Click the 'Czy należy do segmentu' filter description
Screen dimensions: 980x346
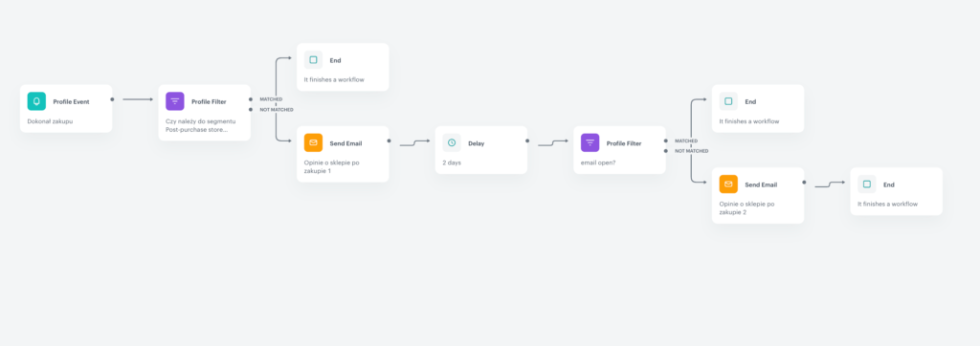click(x=201, y=121)
